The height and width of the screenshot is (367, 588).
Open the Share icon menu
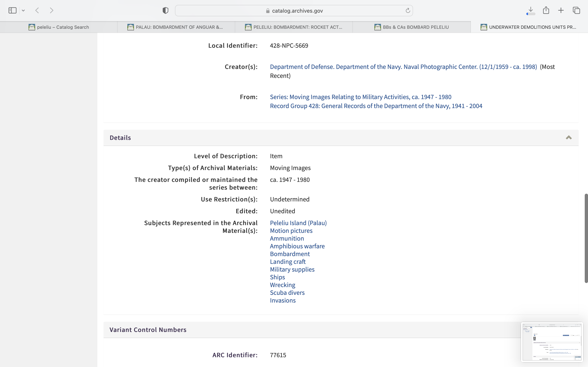(x=546, y=10)
